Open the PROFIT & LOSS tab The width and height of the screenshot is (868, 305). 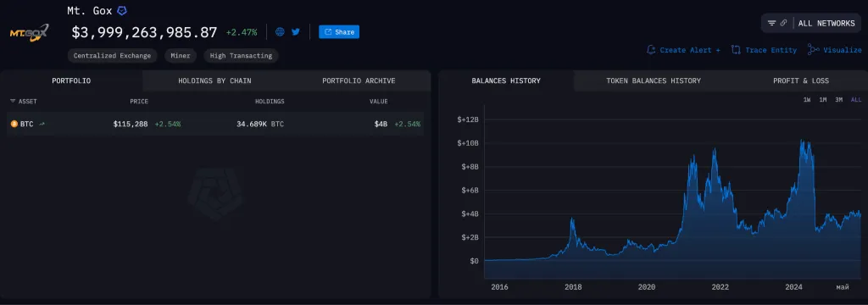(x=800, y=80)
